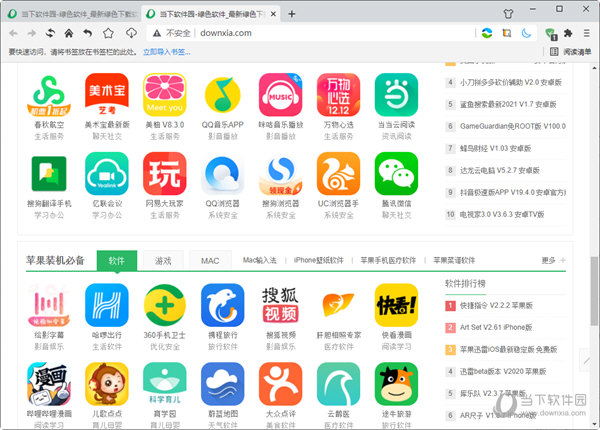600x430 pixels.
Task: Open the 咪咕音乐 MUSIC app icon
Action: 280,95
